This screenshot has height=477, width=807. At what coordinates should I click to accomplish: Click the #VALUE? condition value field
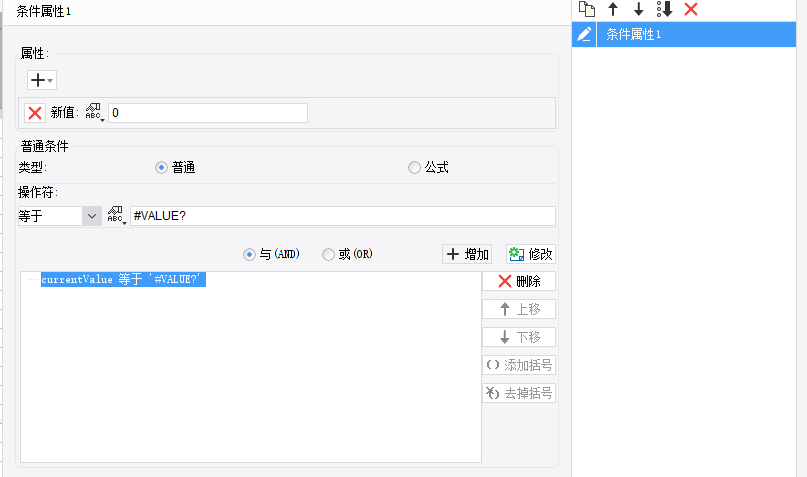pos(343,216)
